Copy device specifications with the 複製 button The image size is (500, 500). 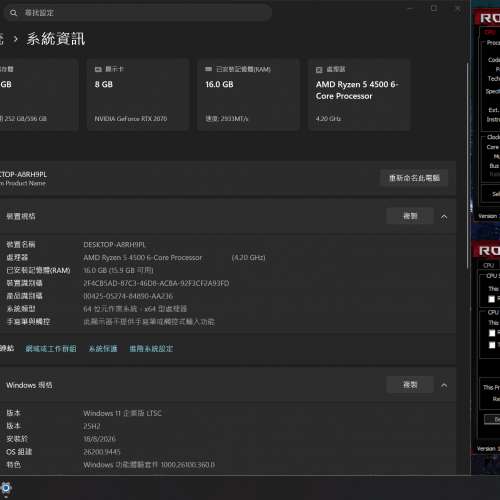[410, 216]
